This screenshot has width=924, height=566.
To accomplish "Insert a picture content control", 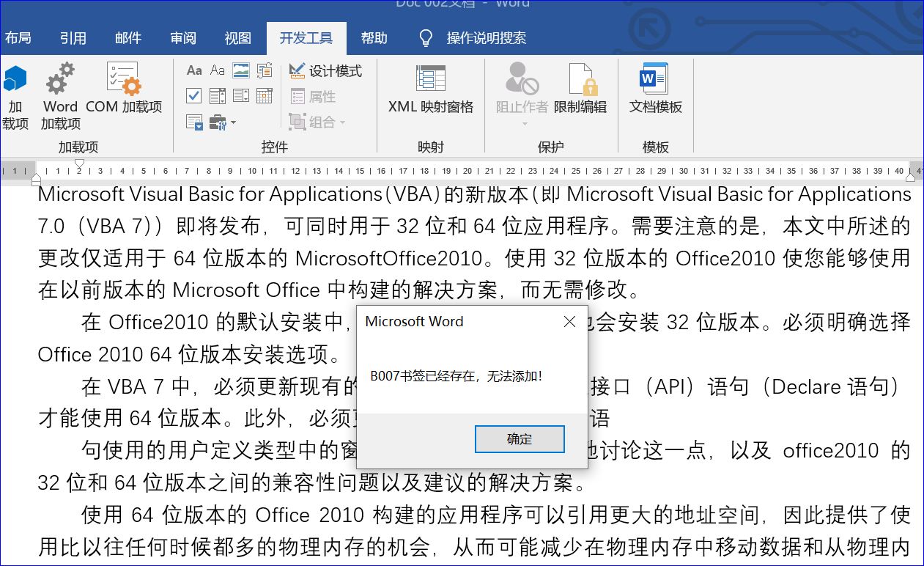I will pyautogui.click(x=241, y=71).
